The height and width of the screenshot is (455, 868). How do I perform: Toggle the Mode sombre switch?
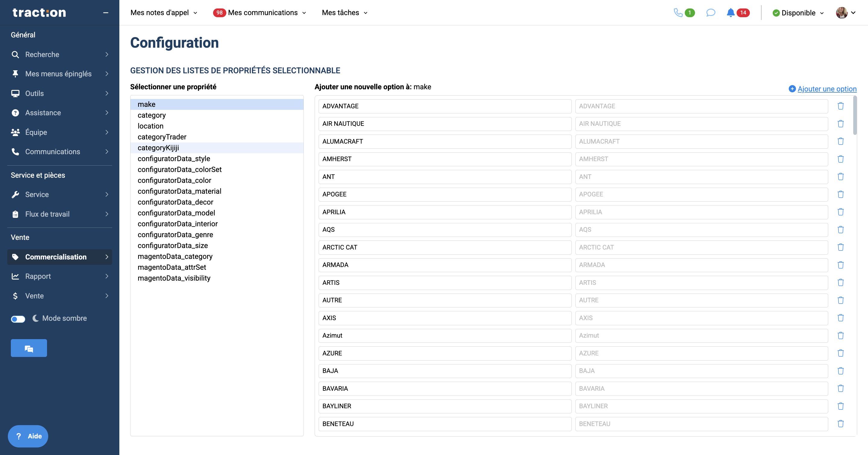(18, 319)
